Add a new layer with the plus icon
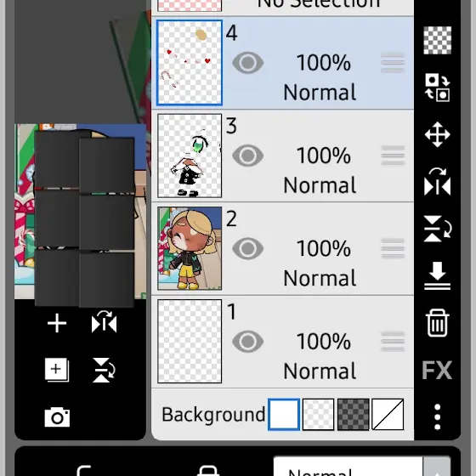Image resolution: width=476 pixels, height=476 pixels. click(57, 323)
